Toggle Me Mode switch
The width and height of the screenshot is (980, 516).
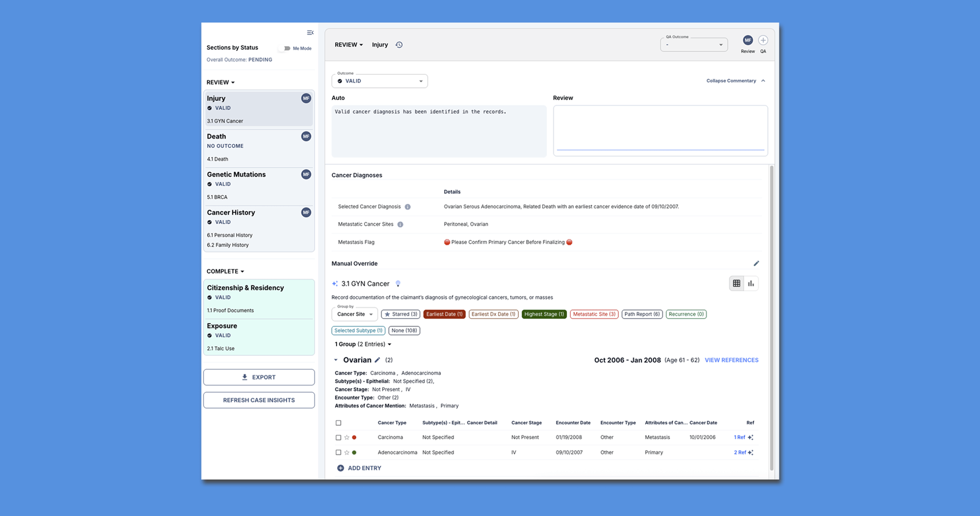pos(286,48)
